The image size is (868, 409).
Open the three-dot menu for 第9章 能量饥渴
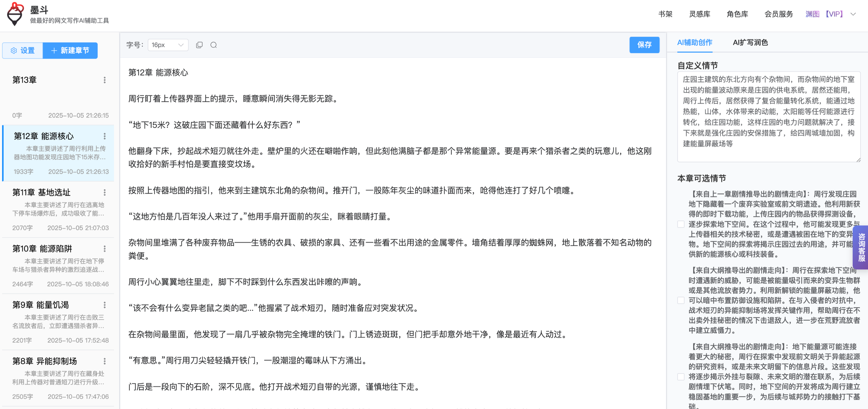point(104,305)
